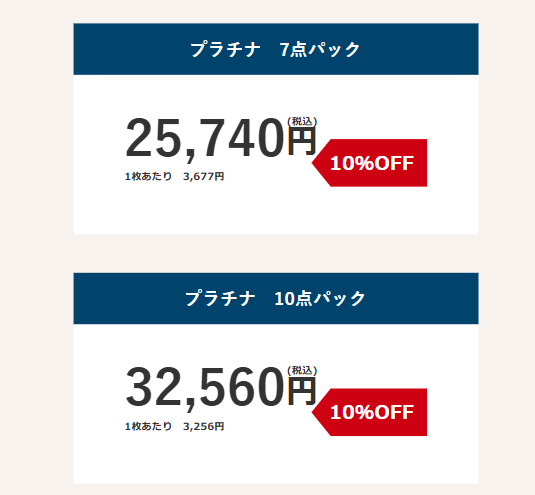This screenshot has height=495, width=535.
Task: Click the プラチナ 7点パック header banner
Action: [x=276, y=49]
